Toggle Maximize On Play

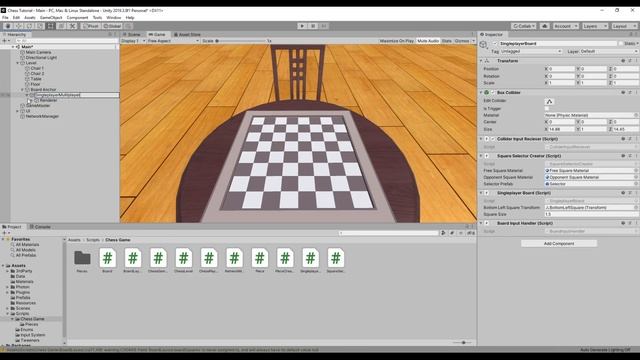click(396, 41)
